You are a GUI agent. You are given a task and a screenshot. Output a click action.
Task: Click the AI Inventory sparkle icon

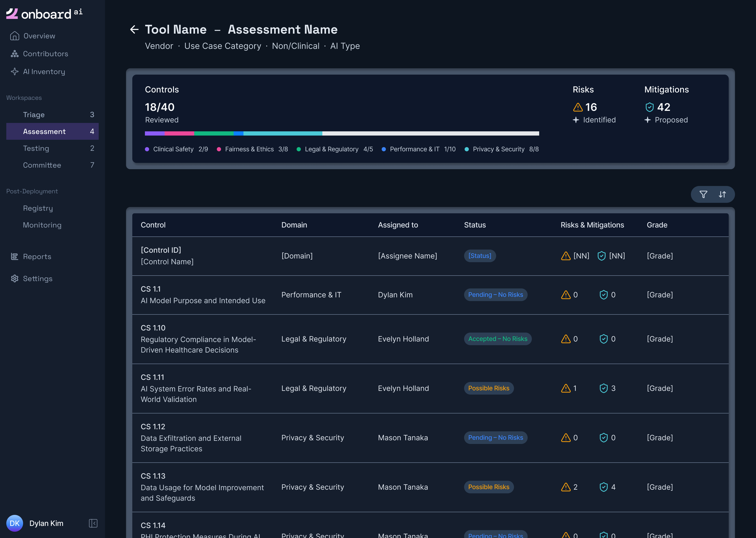[14, 71]
